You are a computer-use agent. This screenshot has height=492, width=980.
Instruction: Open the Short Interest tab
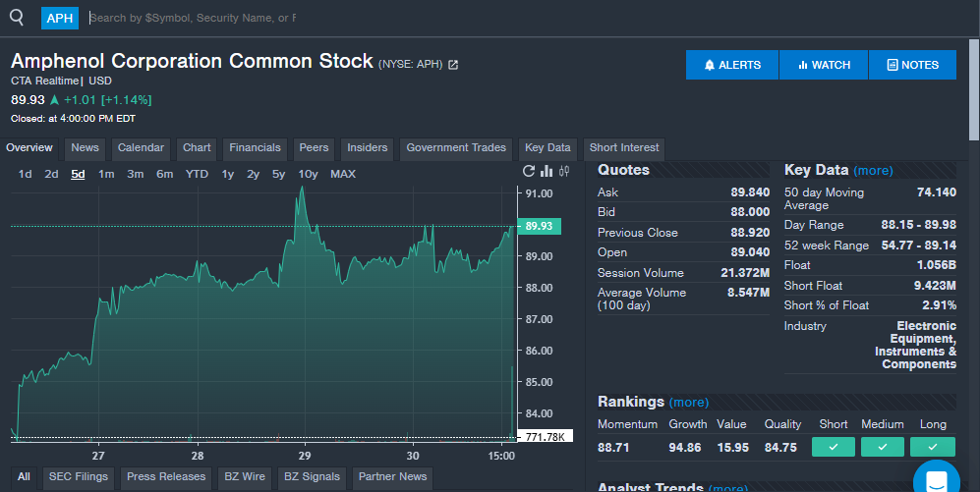[x=624, y=148]
